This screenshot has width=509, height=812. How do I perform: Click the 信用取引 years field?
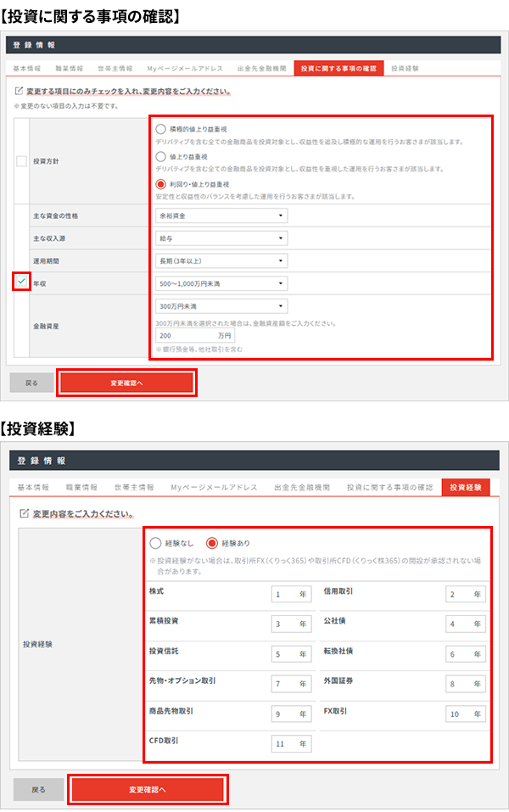pyautogui.click(x=466, y=594)
